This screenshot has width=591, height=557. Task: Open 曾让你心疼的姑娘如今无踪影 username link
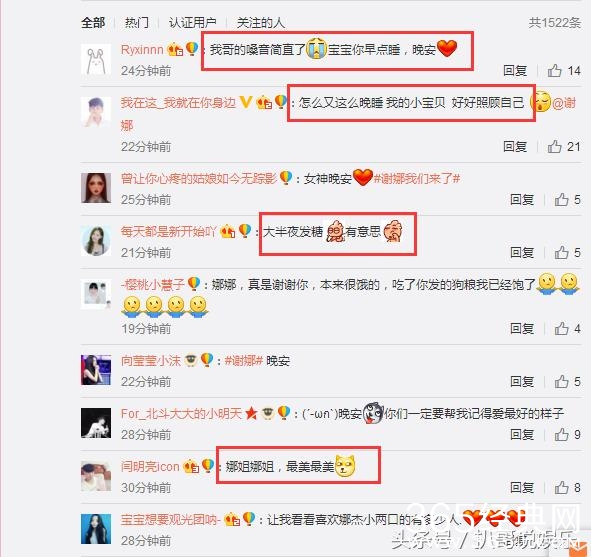tap(199, 178)
